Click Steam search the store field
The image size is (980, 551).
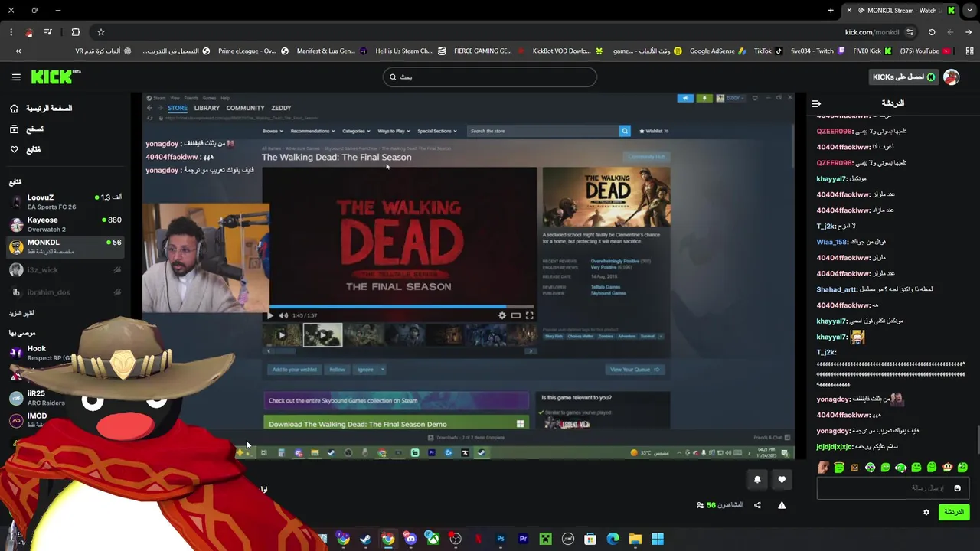[543, 131]
